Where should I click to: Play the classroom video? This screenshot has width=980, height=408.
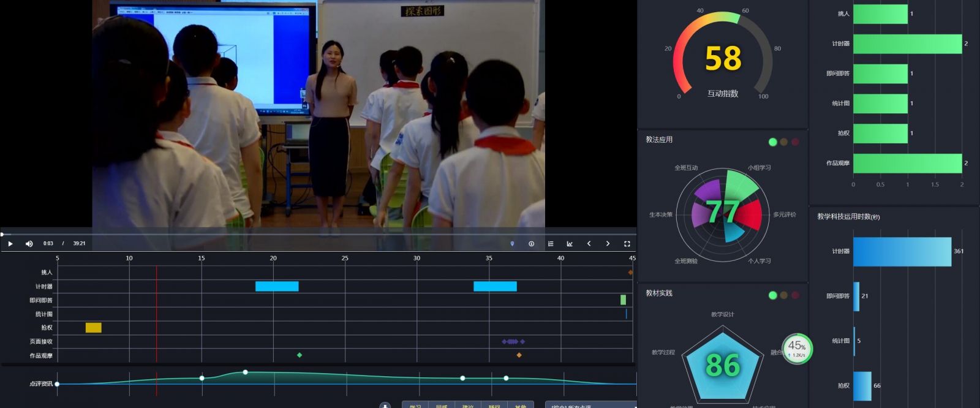[x=10, y=244]
